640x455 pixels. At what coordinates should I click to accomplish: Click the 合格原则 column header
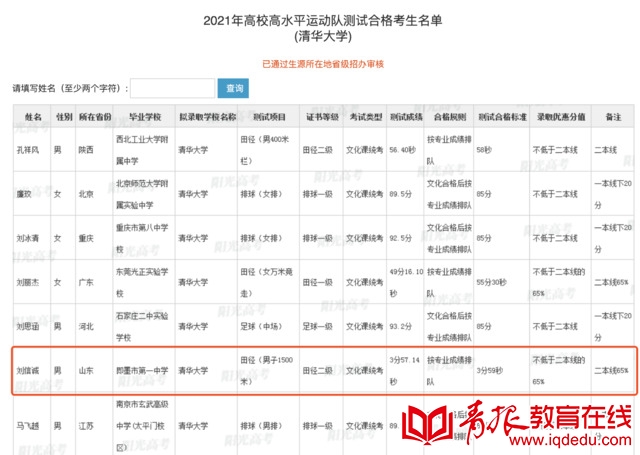[x=449, y=117]
